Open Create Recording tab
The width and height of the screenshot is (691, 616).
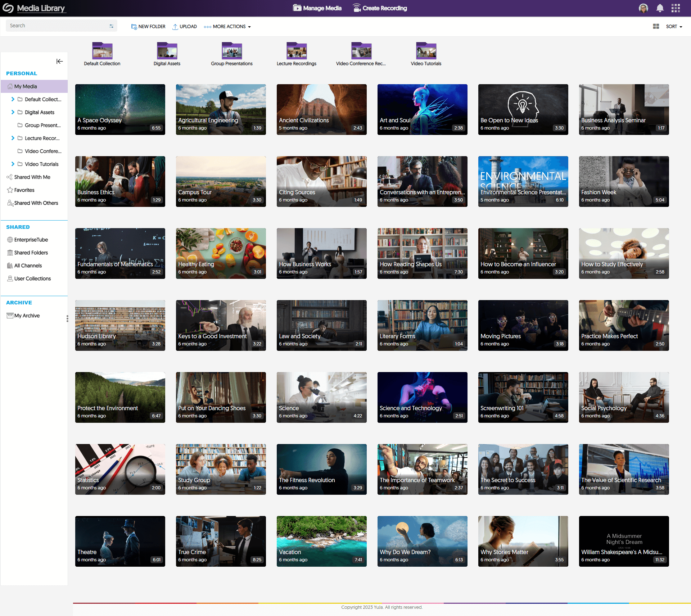(x=380, y=8)
